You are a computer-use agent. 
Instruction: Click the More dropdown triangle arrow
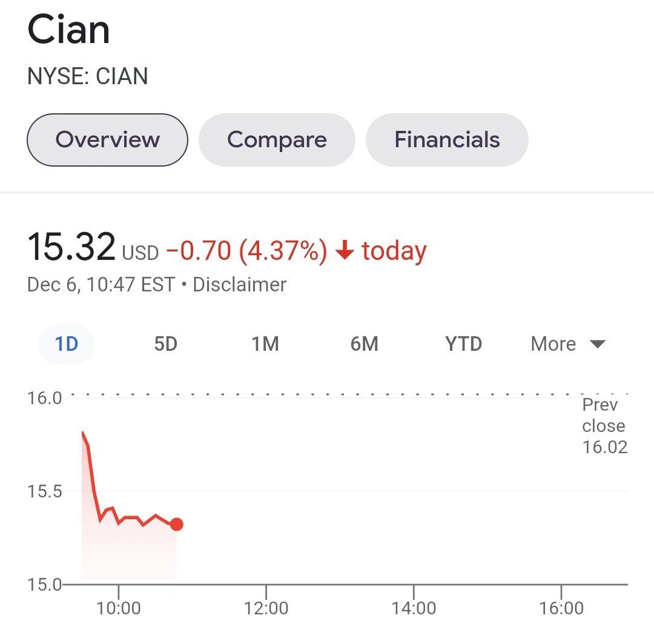(597, 344)
